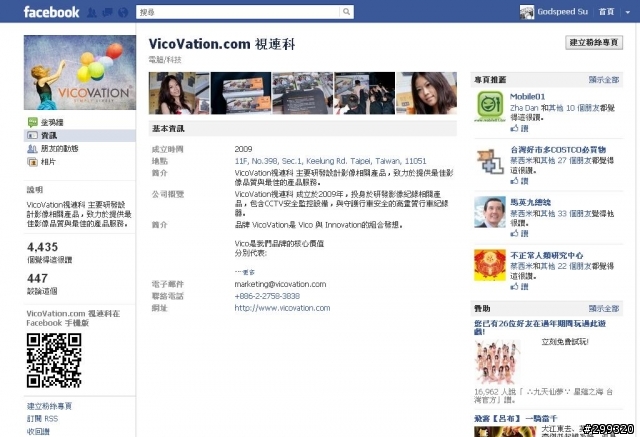The height and width of the screenshot is (437, 640).
Task: Open 馬英九總統 page link
Action: tap(530, 202)
